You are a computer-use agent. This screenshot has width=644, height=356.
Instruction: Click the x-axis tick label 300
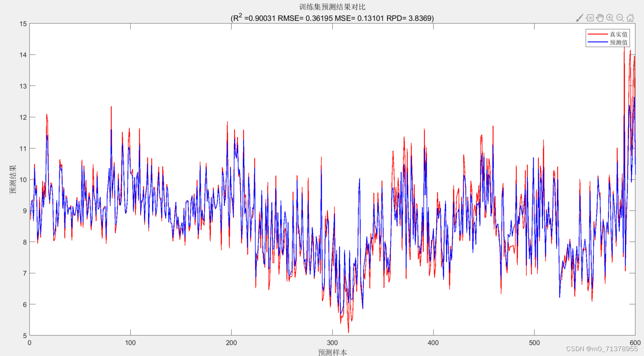[332, 343]
